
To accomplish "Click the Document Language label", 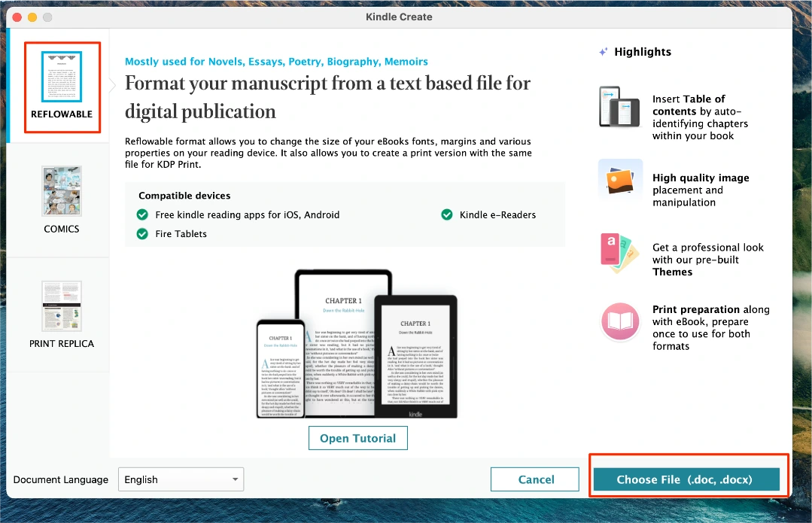I will pos(61,479).
